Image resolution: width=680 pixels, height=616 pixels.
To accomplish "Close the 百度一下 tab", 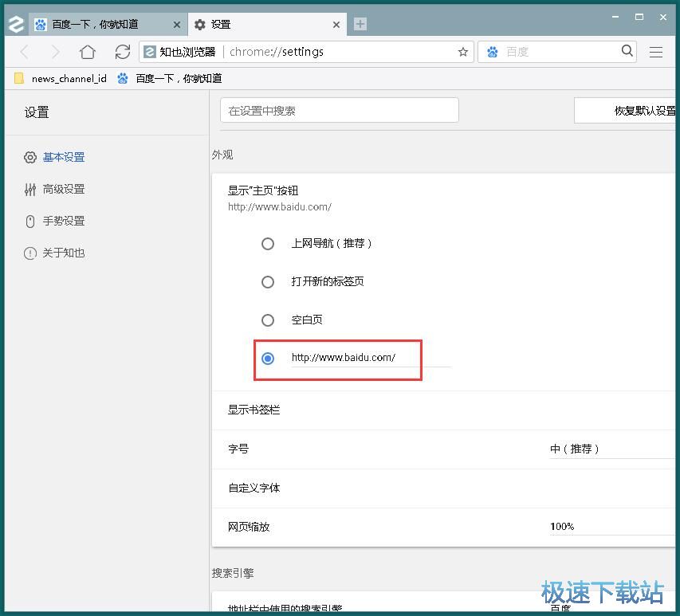I will coord(176,25).
